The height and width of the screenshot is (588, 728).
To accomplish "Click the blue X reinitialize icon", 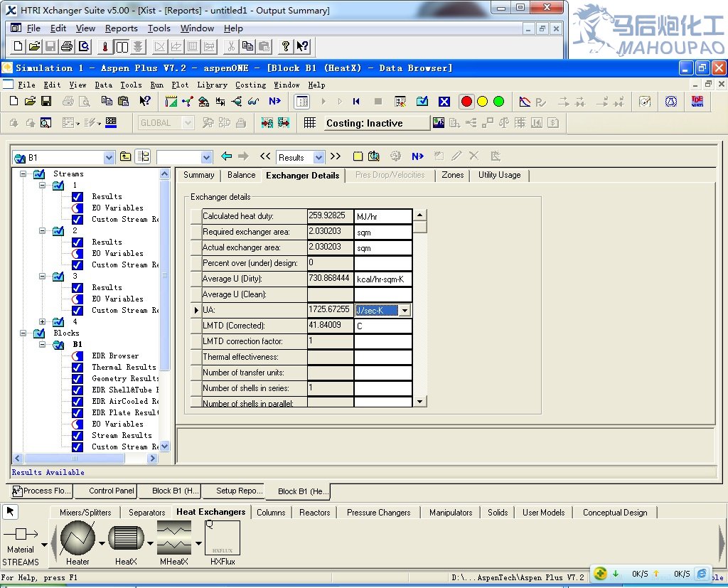I will pos(444,101).
